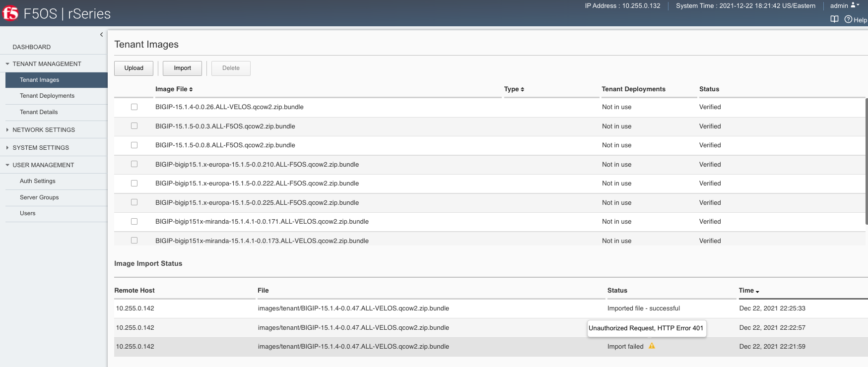Click BIGIP-15.1.4-0.0.26.ALL-VELOS.qcow2.zip.bundle file name
This screenshot has height=367, width=868.
[229, 107]
